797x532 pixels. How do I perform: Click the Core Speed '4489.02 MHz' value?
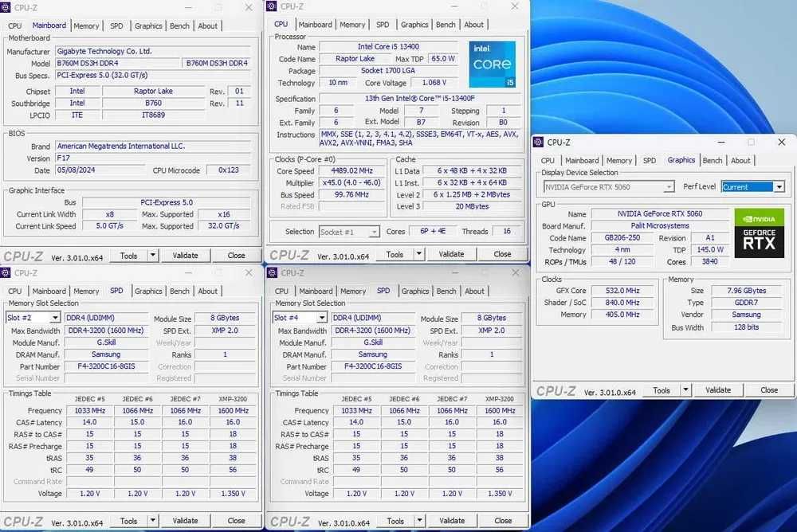351,170
